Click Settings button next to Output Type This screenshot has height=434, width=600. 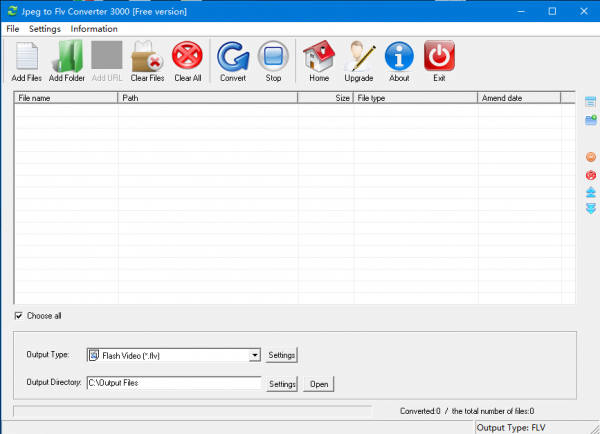pos(282,355)
